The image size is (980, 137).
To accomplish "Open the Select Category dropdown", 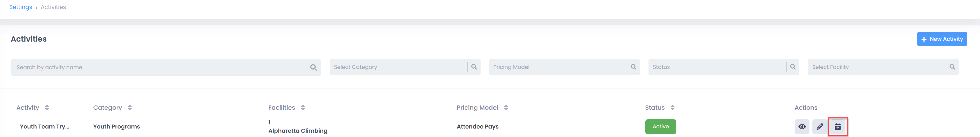I will point(398,67).
